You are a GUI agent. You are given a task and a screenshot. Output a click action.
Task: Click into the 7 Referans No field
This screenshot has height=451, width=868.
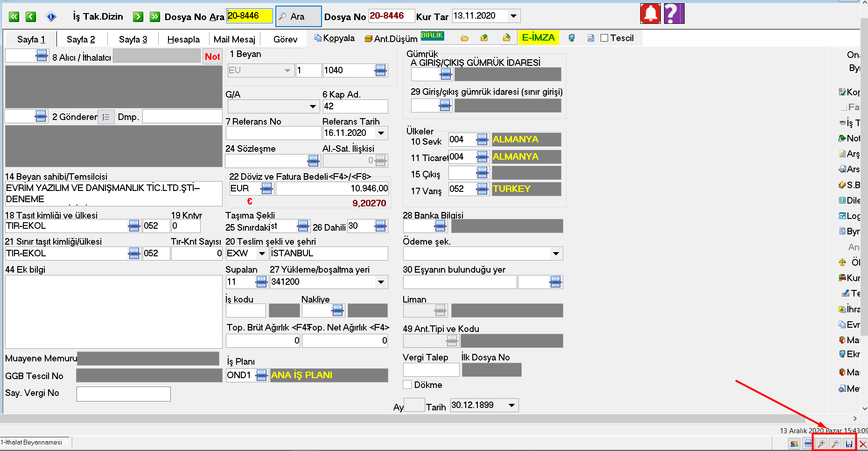(273, 133)
